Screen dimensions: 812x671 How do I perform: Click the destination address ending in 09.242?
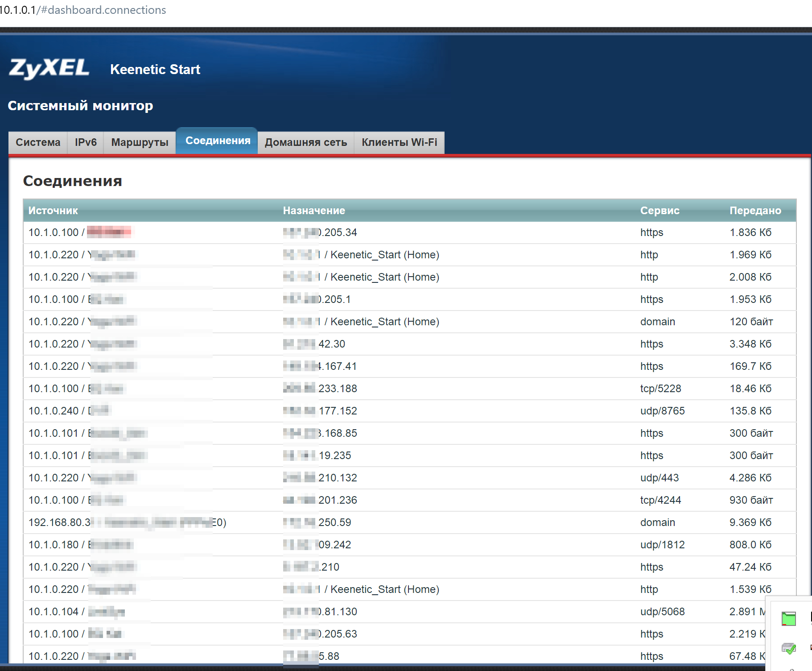[317, 545]
